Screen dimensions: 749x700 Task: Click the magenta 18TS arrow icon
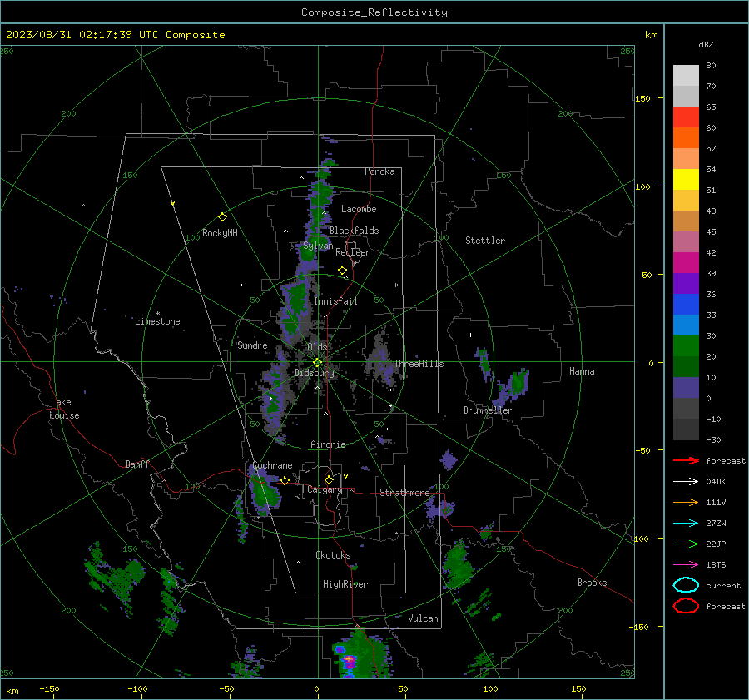coord(686,565)
